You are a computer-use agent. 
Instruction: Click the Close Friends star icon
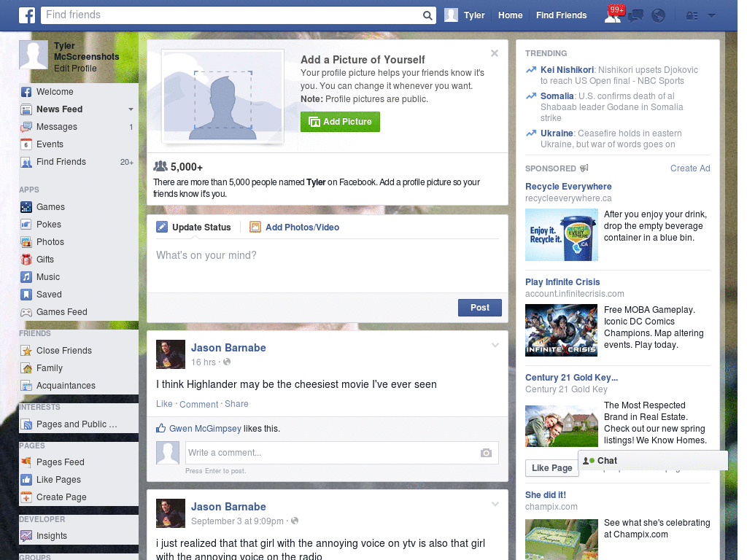(x=26, y=351)
